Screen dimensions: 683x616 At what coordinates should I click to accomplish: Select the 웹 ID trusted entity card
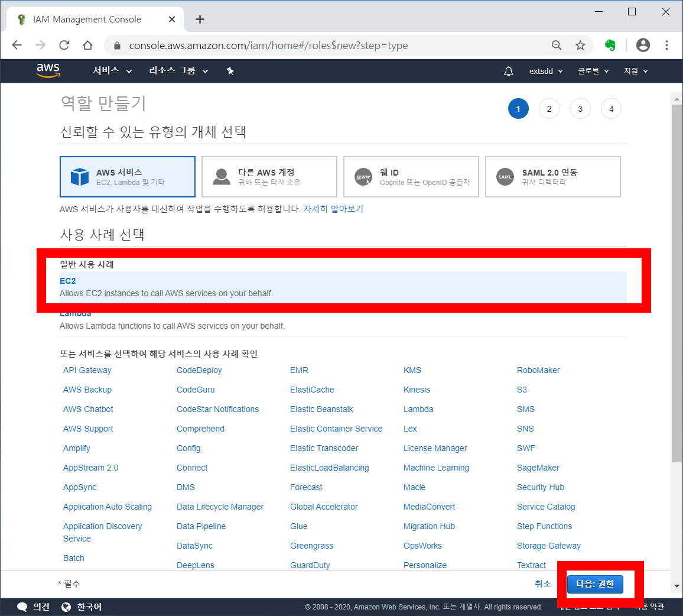click(411, 177)
